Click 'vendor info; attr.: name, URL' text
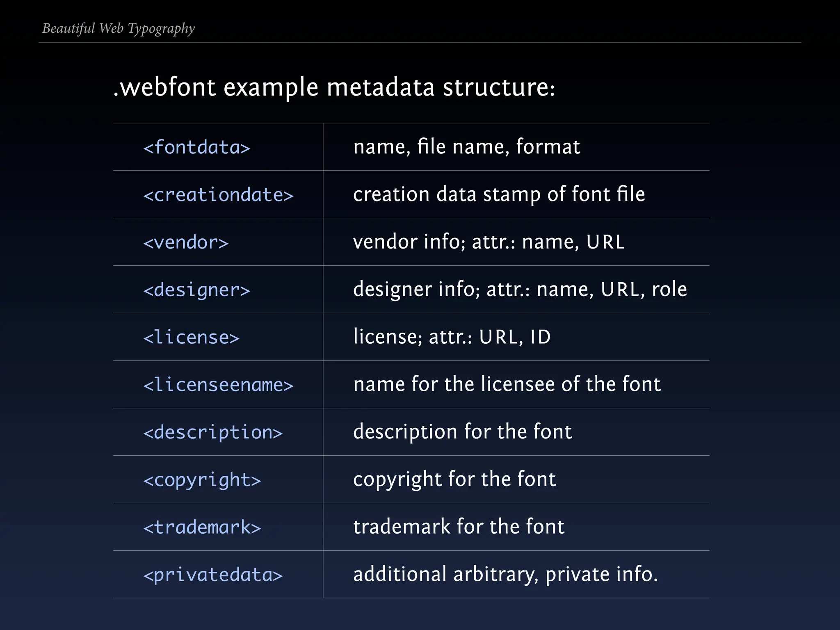Viewport: 840px width, 630px height. [489, 242]
